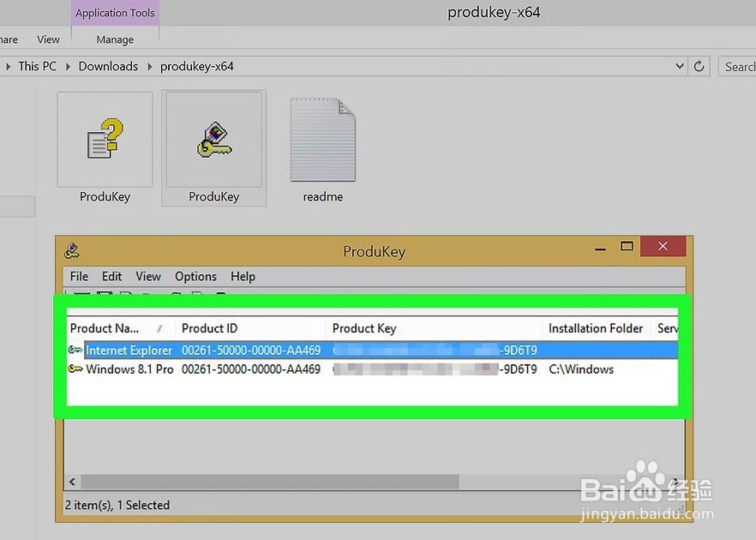Open the File menu in ProduKey
This screenshot has height=540, width=756.
tap(79, 276)
